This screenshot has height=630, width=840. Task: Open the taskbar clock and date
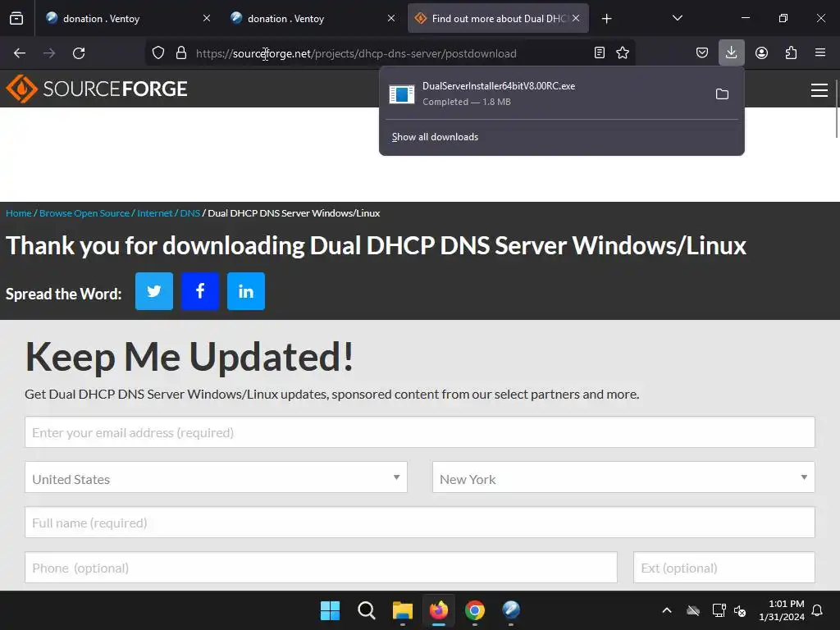[x=782, y=610]
